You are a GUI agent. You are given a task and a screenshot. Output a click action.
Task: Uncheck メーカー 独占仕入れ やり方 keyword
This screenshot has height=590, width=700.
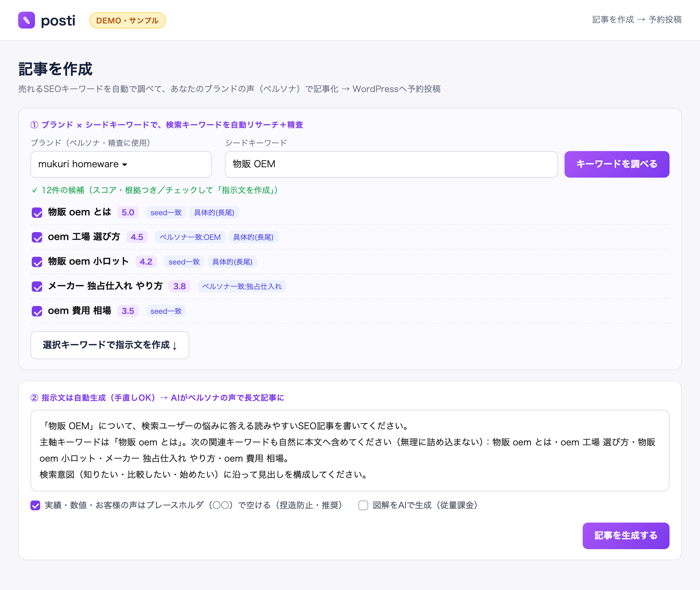(37, 286)
